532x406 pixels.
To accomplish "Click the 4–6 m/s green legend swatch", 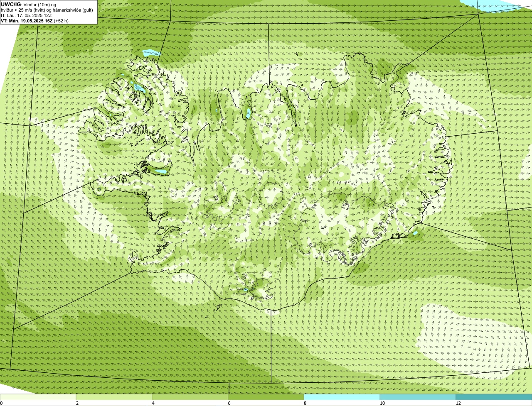I will (190, 397).
